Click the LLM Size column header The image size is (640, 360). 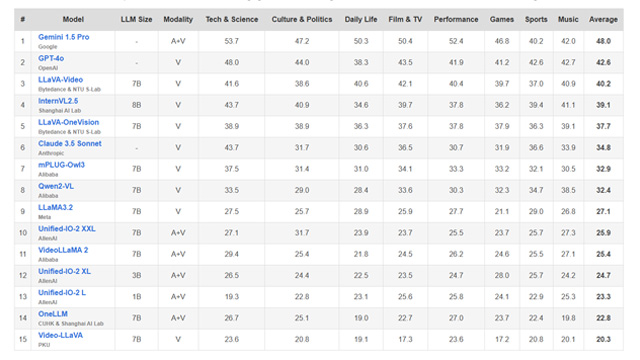point(136,19)
